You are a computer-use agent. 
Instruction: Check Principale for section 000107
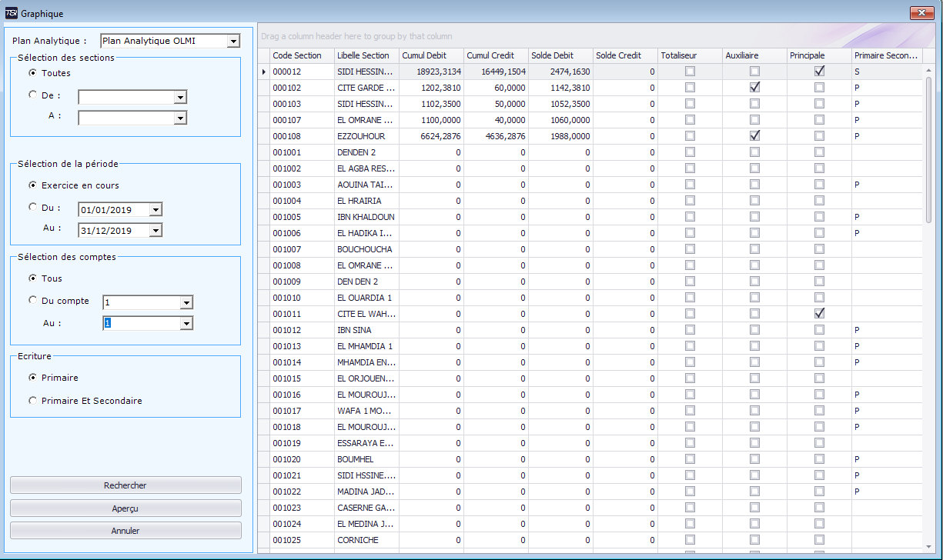click(x=819, y=120)
